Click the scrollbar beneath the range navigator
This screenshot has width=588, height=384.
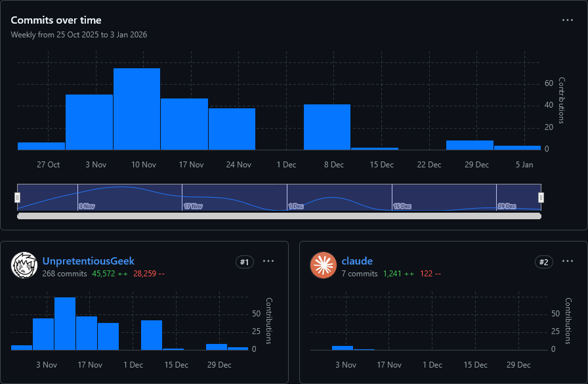tap(279, 216)
